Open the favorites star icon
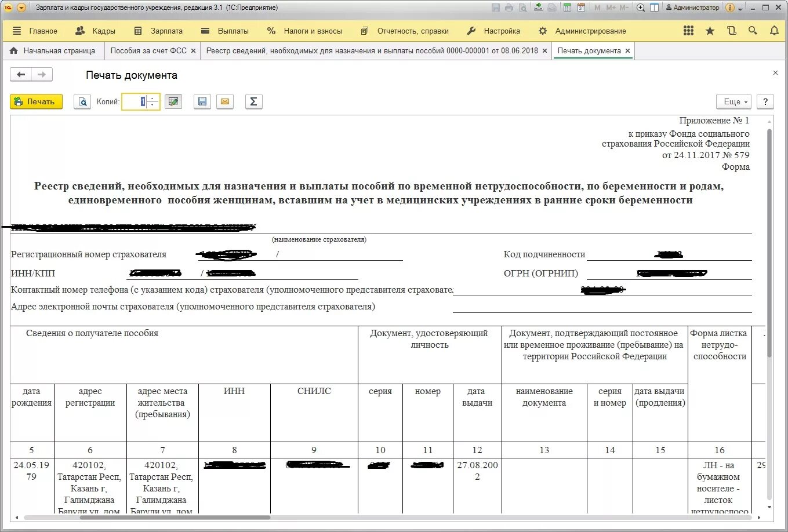 710,31
